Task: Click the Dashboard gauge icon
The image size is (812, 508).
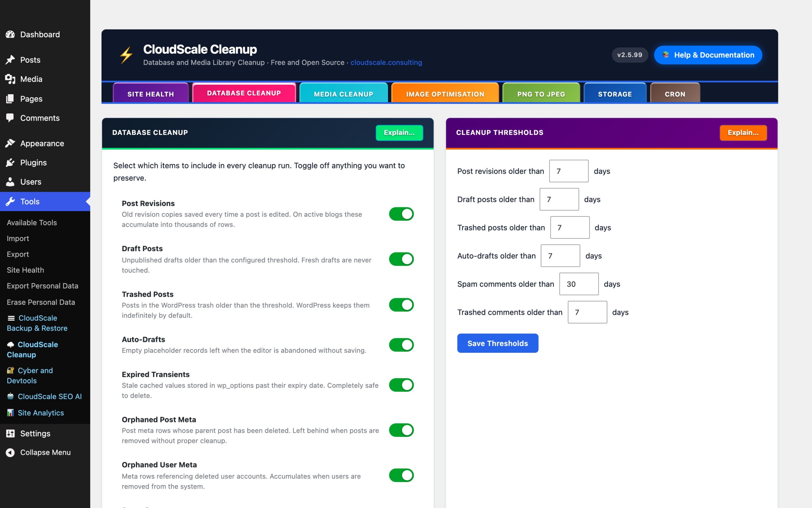Action: (x=10, y=34)
